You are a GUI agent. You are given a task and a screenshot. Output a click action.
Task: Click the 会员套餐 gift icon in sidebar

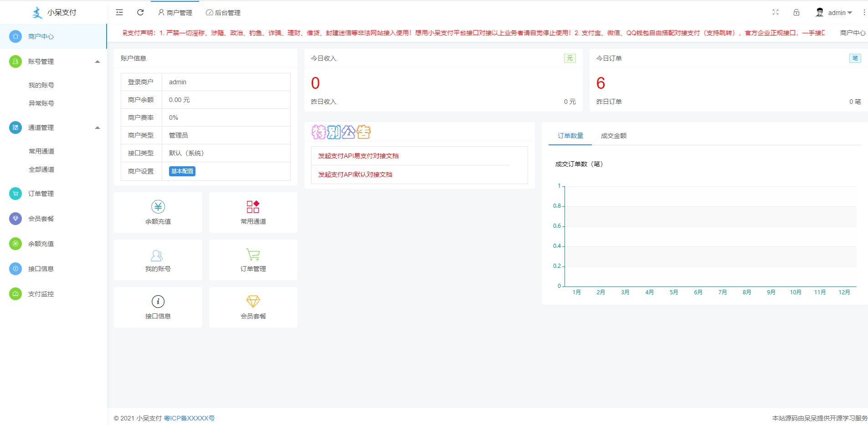tap(15, 219)
